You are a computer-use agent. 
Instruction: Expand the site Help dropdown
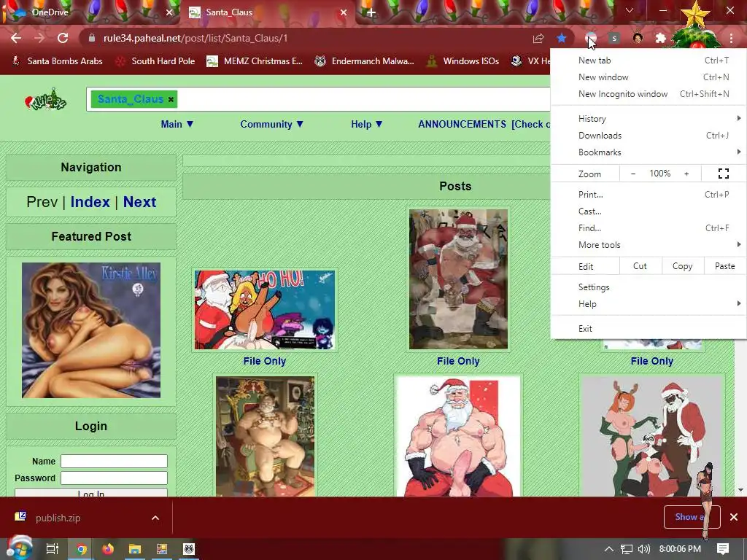[367, 124]
